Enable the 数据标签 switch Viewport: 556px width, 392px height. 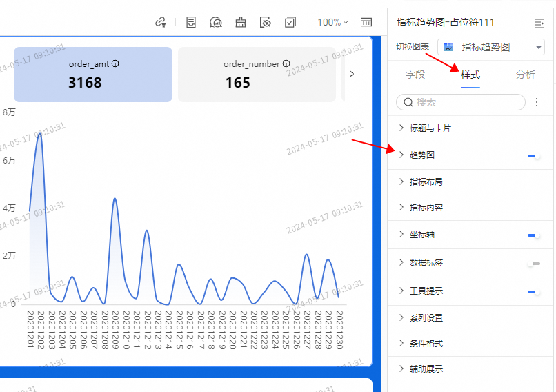533,264
